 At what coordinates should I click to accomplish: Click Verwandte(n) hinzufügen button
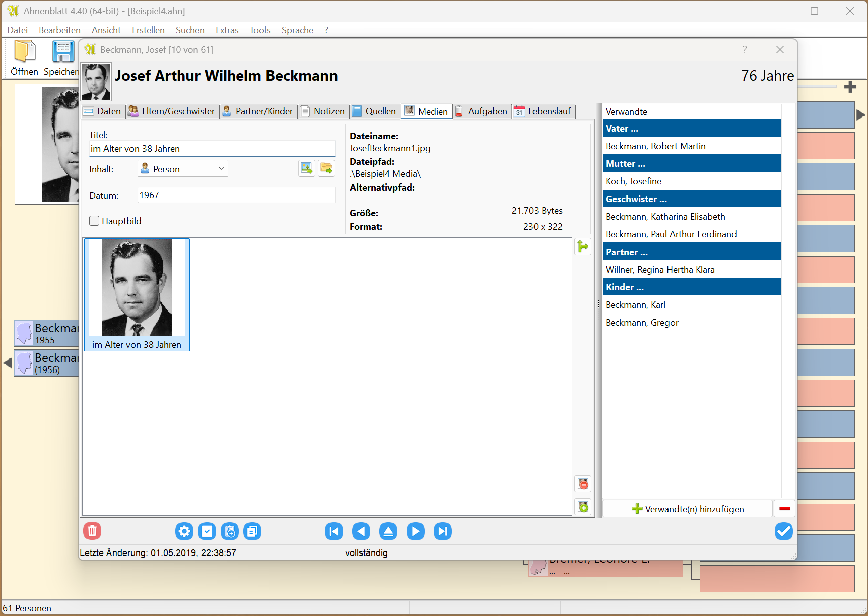[x=688, y=509]
